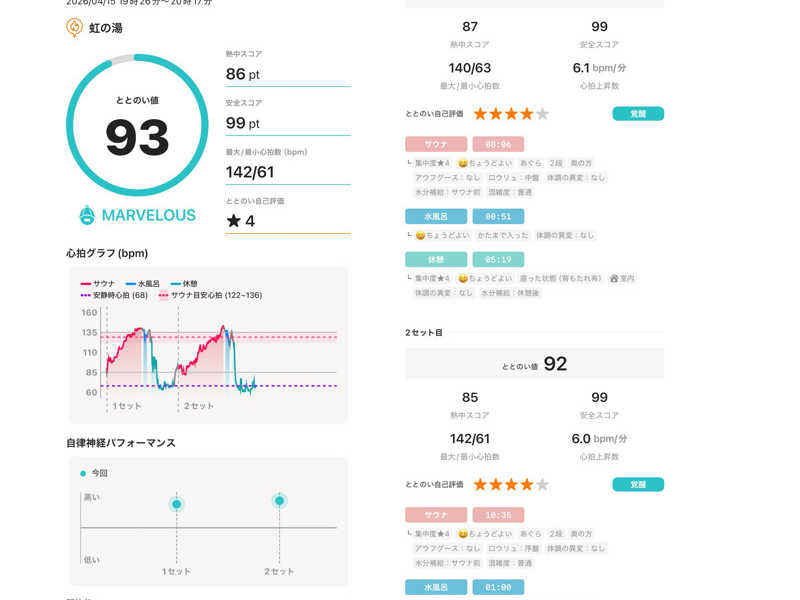Select the gray fifth star in second set rating
This screenshot has height=600, width=800.
(542, 485)
